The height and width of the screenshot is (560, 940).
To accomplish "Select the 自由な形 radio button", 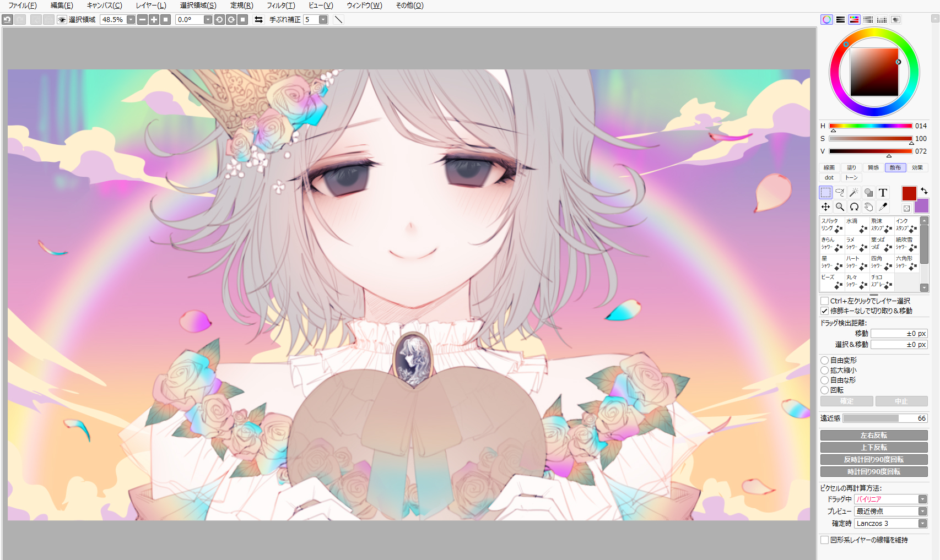I will [825, 380].
